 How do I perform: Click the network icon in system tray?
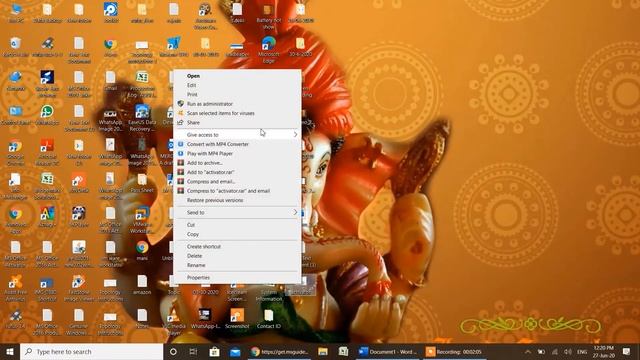[x=555, y=351]
